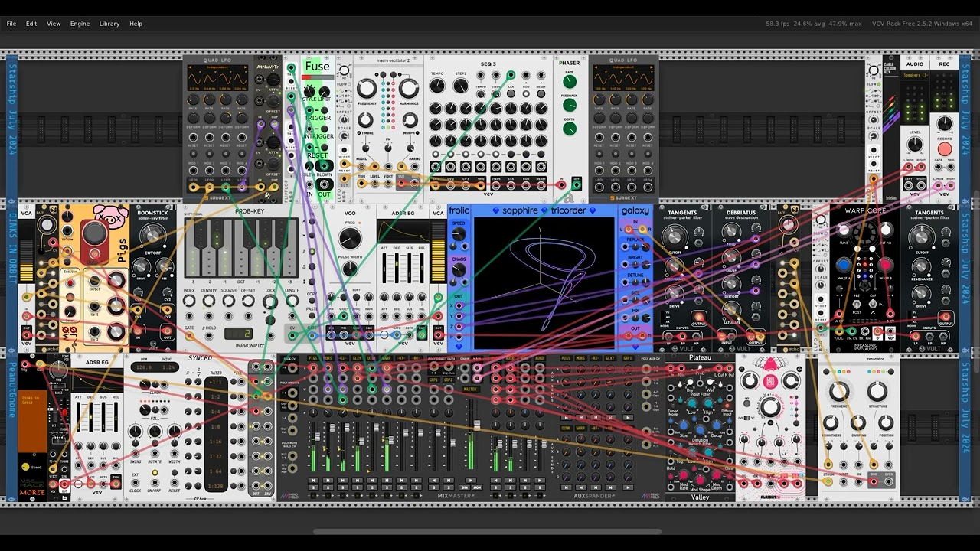Click Macro Oscillator 2 MORPH knob
Screen dimensions: 980x551
coord(410,120)
